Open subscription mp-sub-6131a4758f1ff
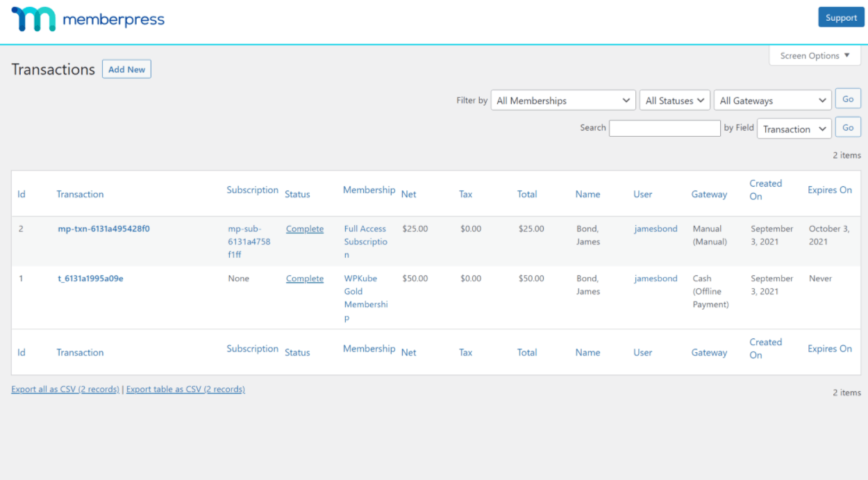Image resolution: width=868 pixels, height=480 pixels. pyautogui.click(x=249, y=242)
